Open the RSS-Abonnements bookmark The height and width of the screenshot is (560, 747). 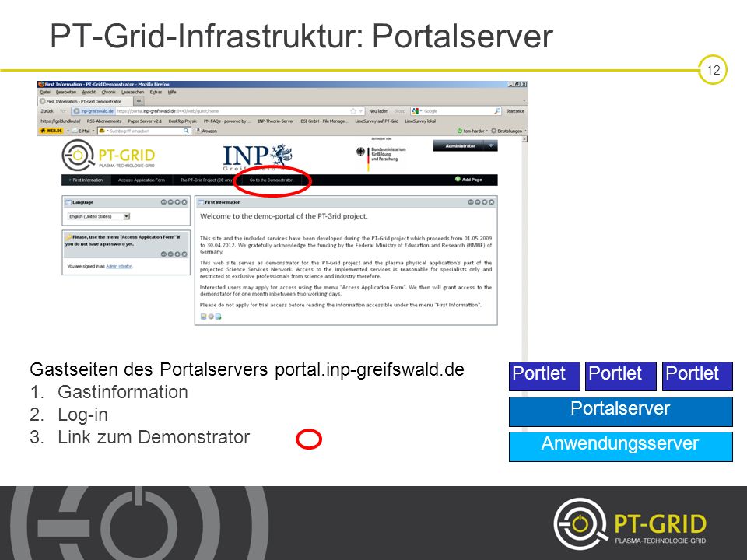point(104,121)
